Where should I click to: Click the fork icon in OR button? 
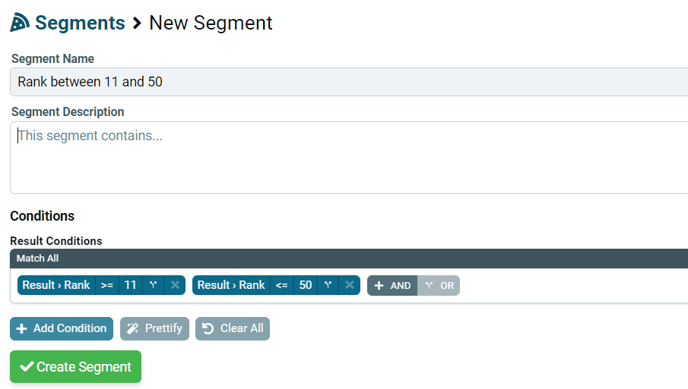tap(429, 286)
